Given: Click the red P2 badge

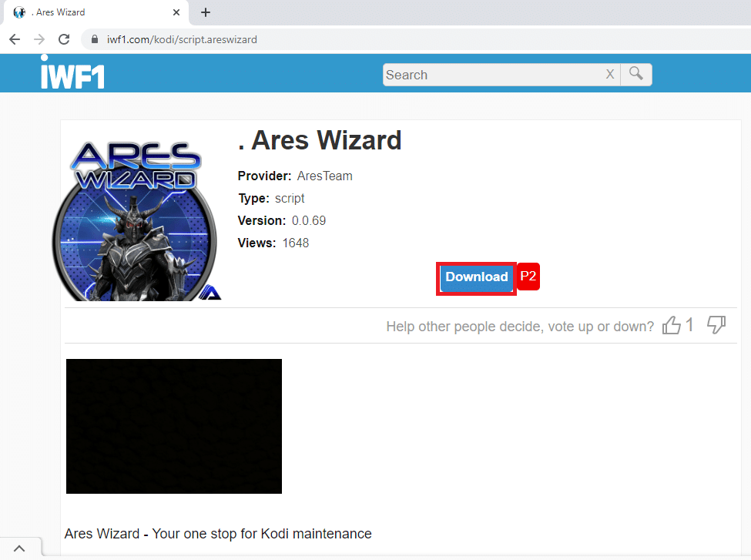Looking at the screenshot, I should 528,277.
